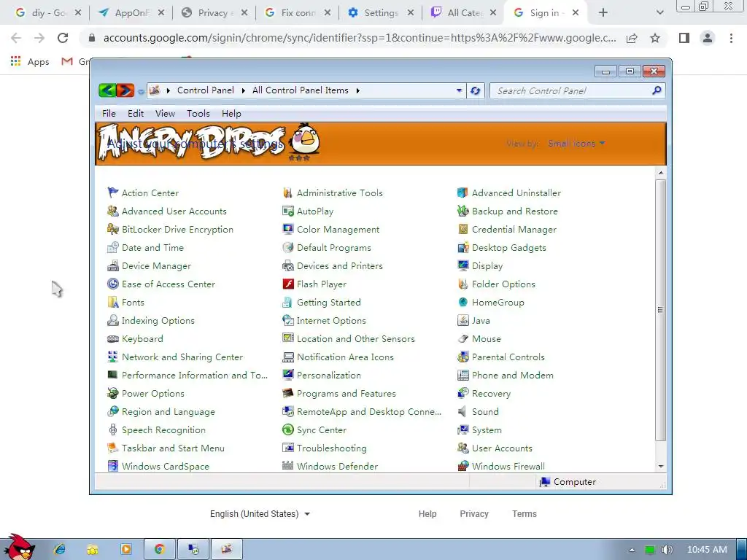
Task: Open the BitLocker Drive Encryption icon
Action: pyautogui.click(x=113, y=229)
